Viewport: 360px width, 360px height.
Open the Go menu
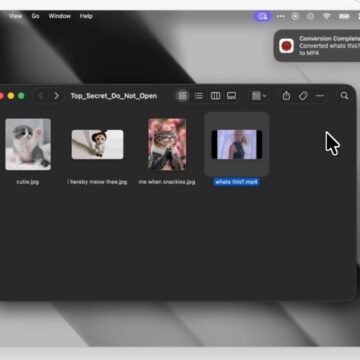click(35, 16)
